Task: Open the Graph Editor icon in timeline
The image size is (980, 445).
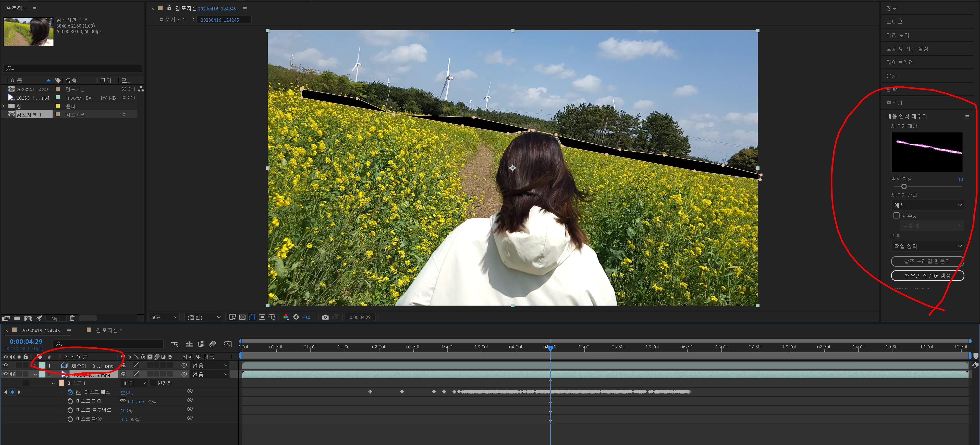Action: click(228, 344)
